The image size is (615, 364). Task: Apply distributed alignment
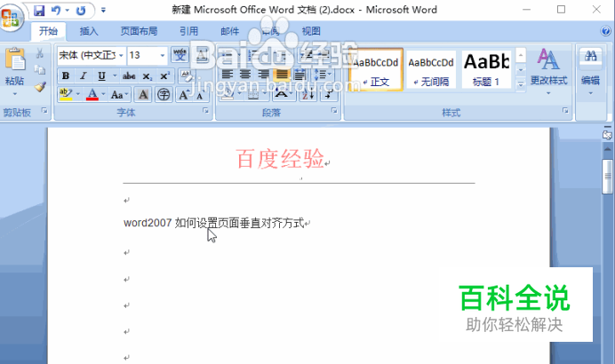click(x=300, y=75)
